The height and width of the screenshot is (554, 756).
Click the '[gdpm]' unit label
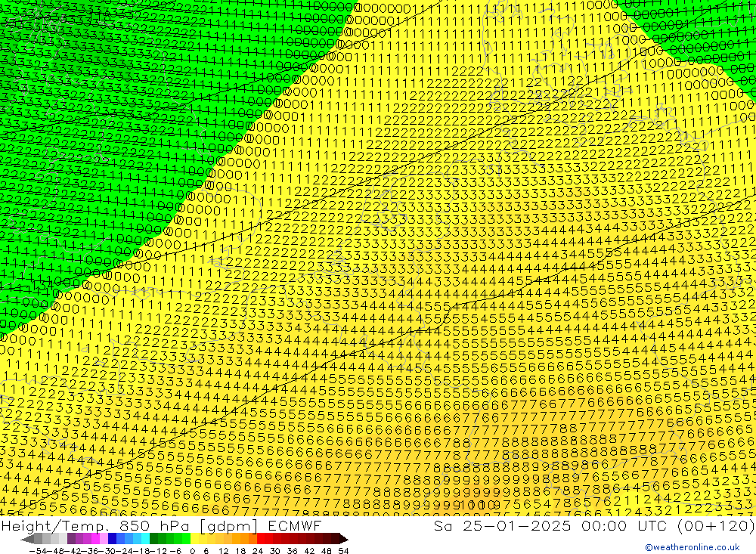[x=228, y=526]
